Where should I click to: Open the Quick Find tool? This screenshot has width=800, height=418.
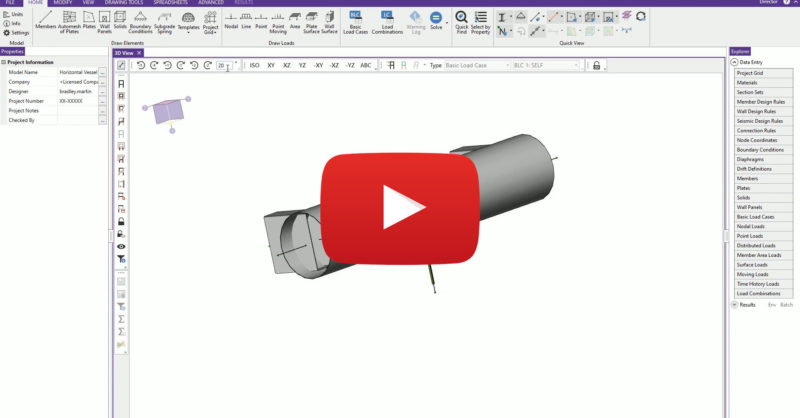[461, 18]
